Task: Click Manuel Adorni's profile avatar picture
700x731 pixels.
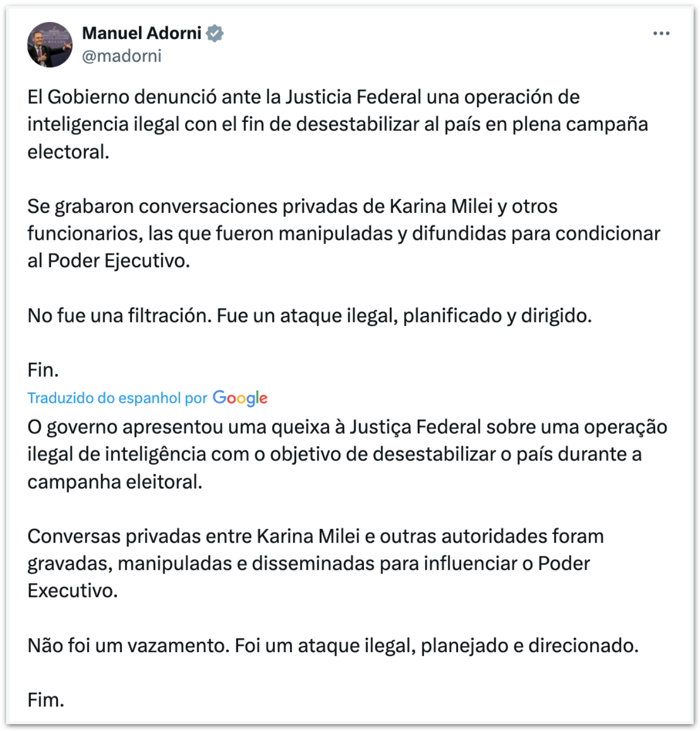Action: (x=49, y=45)
